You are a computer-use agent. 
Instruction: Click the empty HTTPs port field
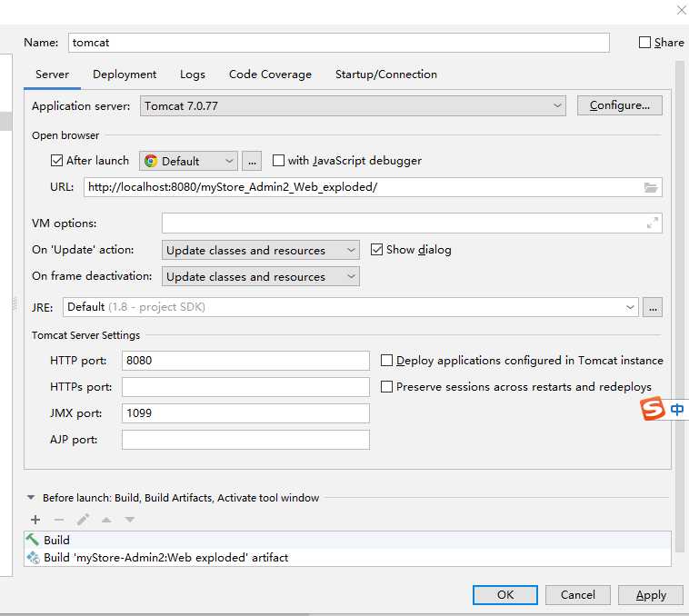pyautogui.click(x=245, y=387)
